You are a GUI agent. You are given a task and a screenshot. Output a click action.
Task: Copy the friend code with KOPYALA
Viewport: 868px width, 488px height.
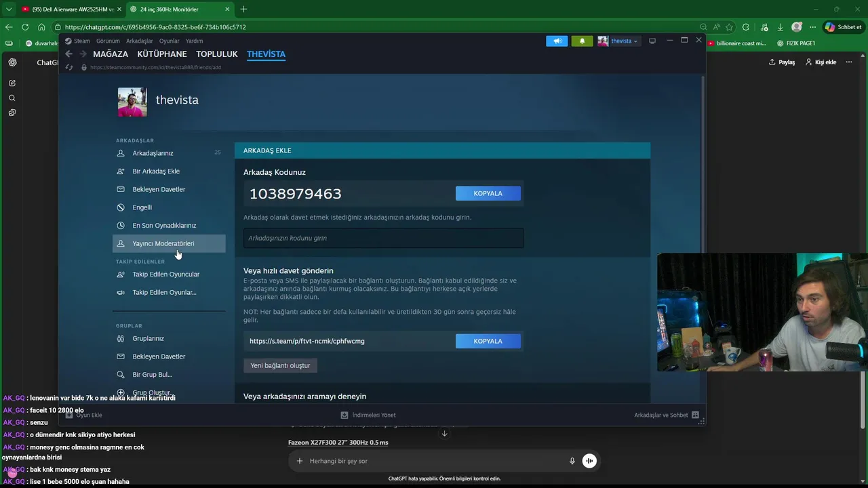[x=488, y=193]
